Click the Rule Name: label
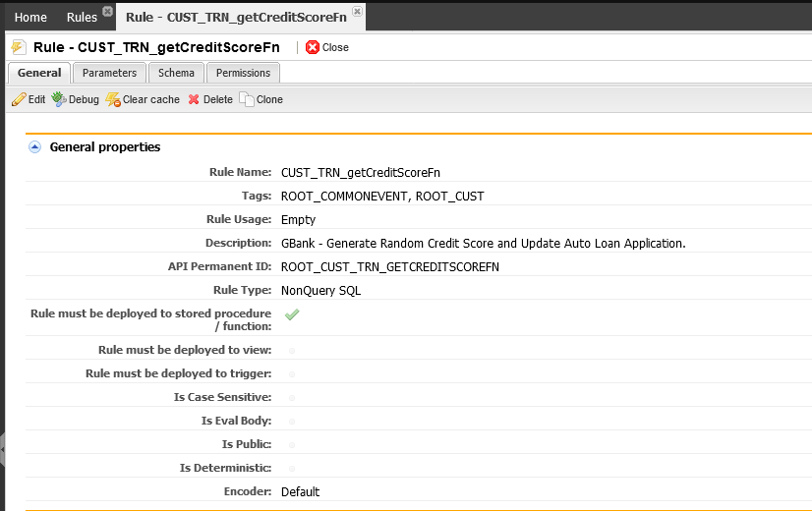The width and height of the screenshot is (812, 511). [240, 172]
